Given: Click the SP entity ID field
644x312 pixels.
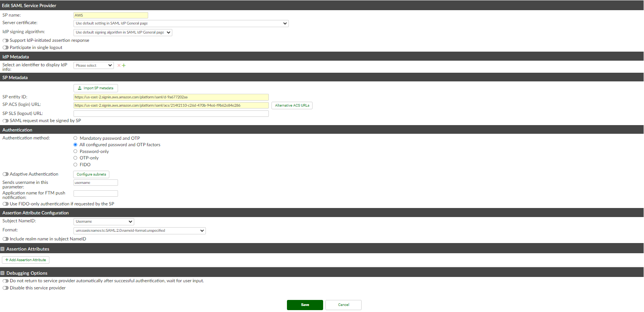Looking at the screenshot, I should pos(171,97).
